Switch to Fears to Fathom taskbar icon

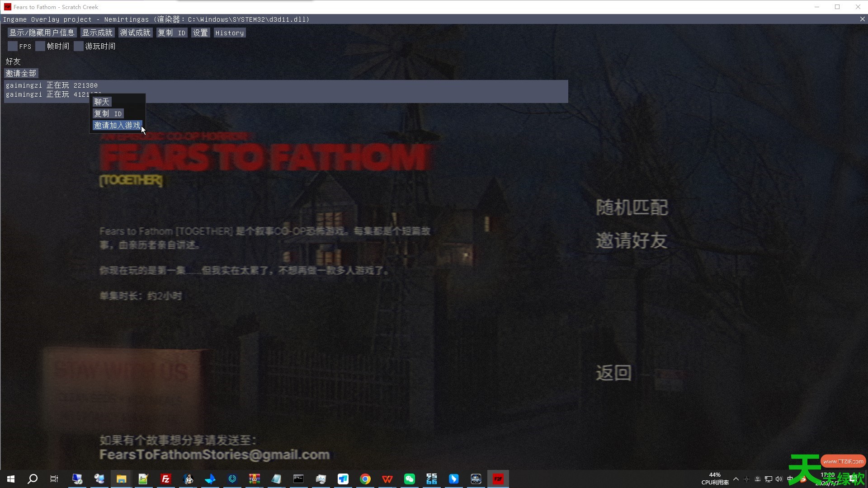498,479
